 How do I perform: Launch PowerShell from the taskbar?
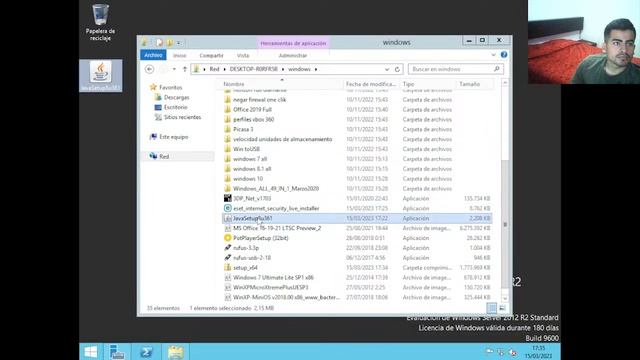click(x=146, y=352)
